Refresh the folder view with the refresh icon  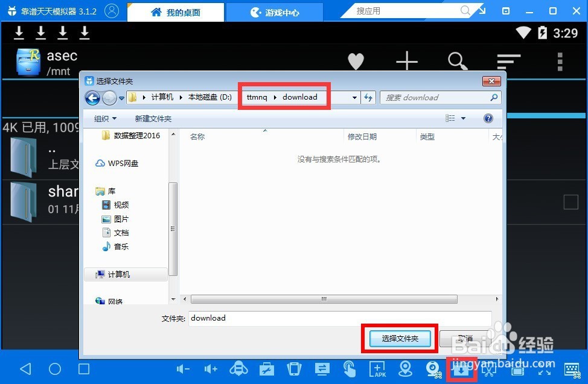tap(368, 97)
